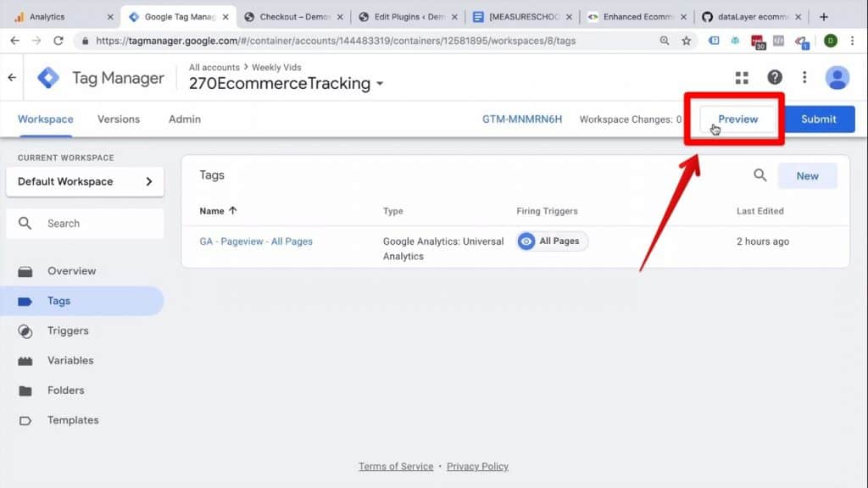Click the red extension icon with badge
The width and height of the screenshot is (868, 488).
pyautogui.click(x=757, y=42)
